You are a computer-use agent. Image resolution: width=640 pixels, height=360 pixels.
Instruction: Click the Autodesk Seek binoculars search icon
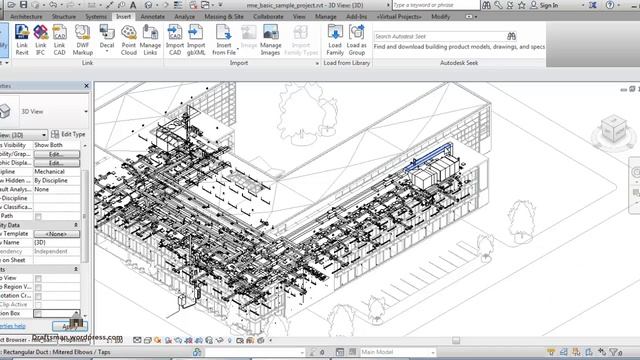tap(511, 36)
